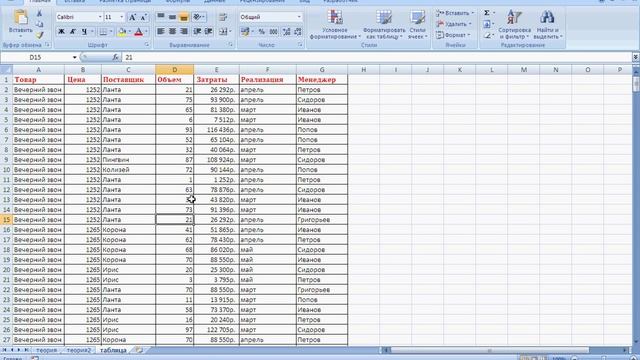Open the font color dropdown arrow
Image resolution: width=640 pixels, height=360 pixels.
tap(146, 31)
